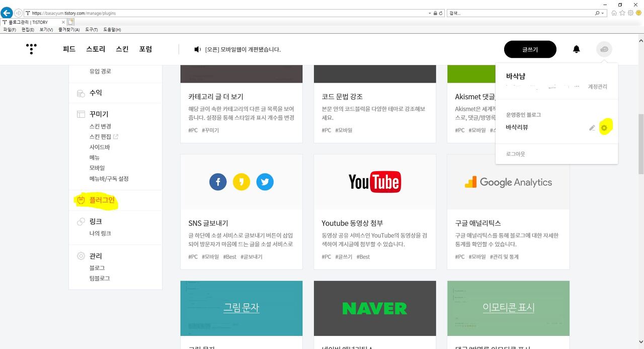
Task: Open 사이드바 in sidebar
Action: coord(100,147)
